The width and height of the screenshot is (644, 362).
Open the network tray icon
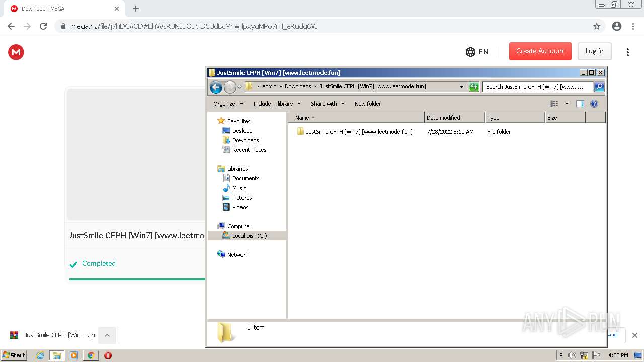pyautogui.click(x=584, y=355)
